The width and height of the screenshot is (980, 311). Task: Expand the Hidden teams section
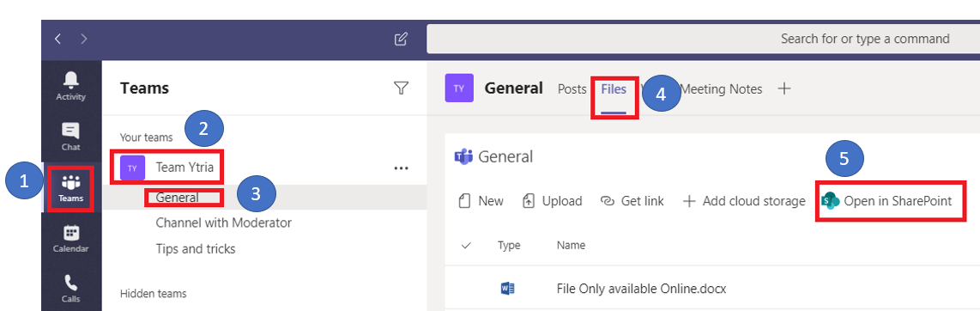click(x=153, y=293)
